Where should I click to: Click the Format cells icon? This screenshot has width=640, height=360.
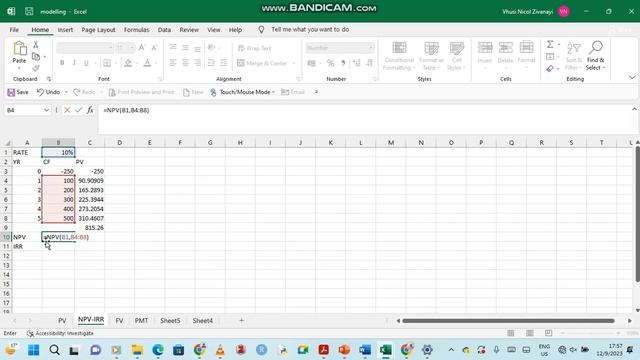pyautogui.click(x=527, y=47)
